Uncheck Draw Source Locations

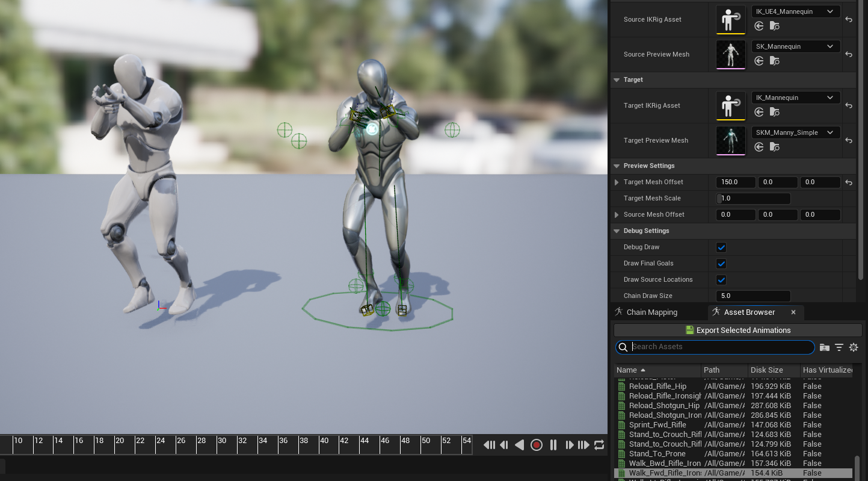tap(721, 279)
